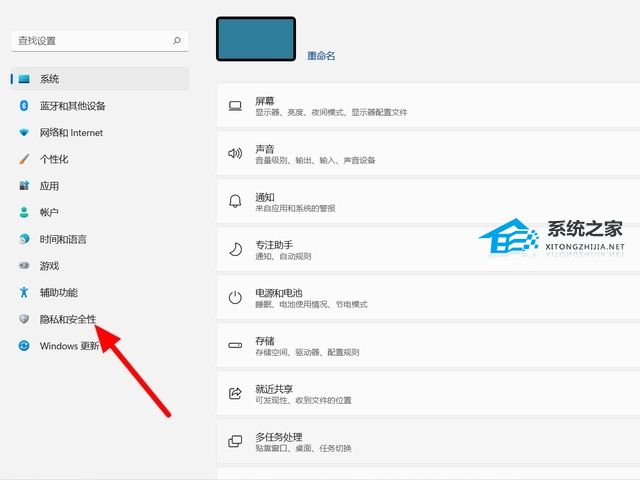Click the personalization paintbrush icon
This screenshot has height=480, width=640.
pos(24,159)
